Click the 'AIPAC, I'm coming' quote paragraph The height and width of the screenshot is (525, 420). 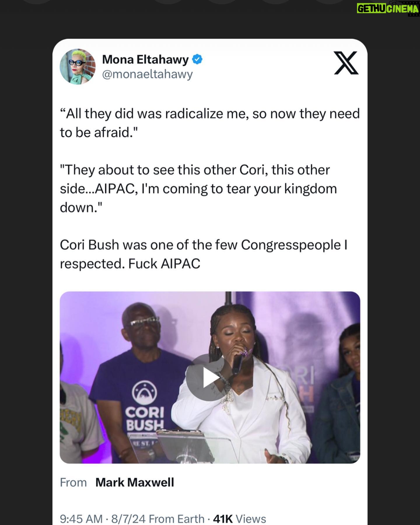pos(198,188)
